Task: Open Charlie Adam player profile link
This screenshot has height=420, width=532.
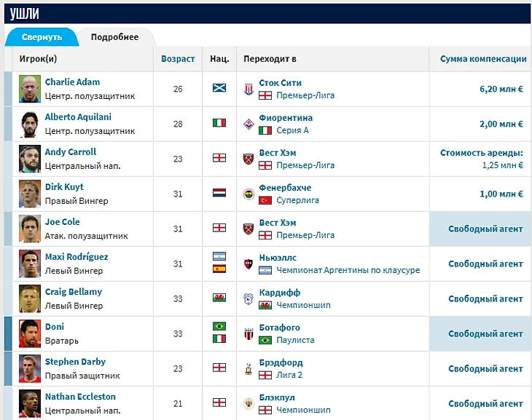Action: tap(72, 82)
